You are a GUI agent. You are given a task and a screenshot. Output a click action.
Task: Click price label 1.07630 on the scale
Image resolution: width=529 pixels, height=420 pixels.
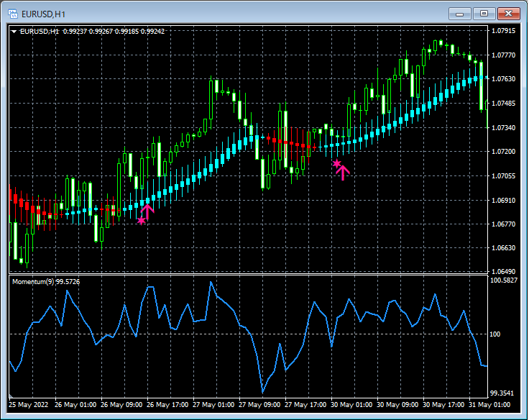pyautogui.click(x=503, y=78)
